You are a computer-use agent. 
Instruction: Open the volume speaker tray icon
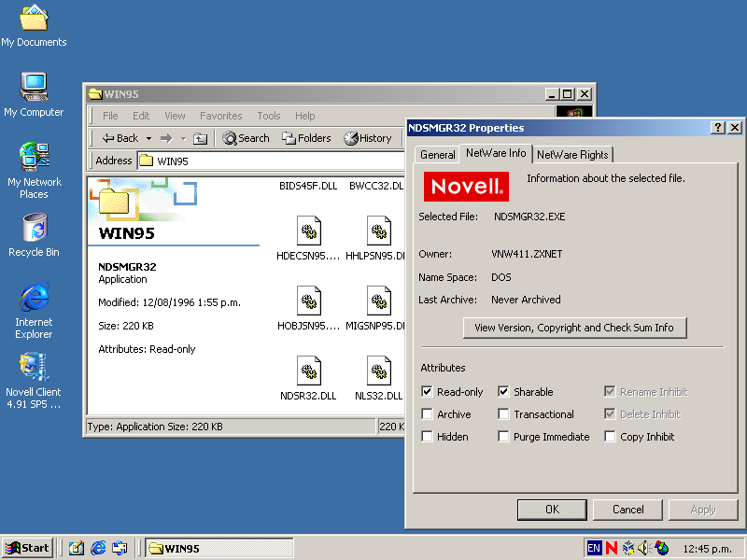(x=644, y=548)
